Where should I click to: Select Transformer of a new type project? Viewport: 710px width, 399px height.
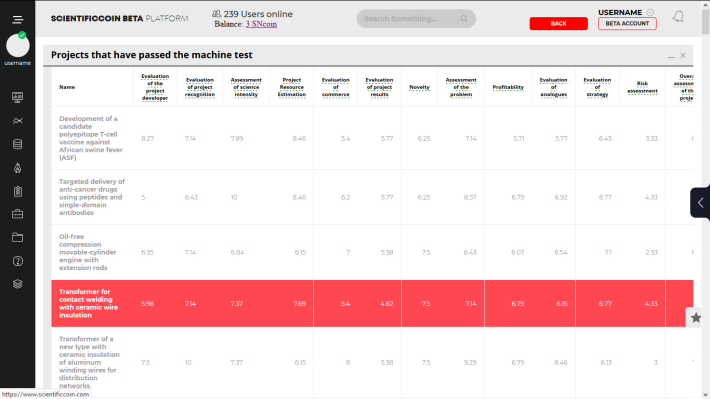[89, 362]
